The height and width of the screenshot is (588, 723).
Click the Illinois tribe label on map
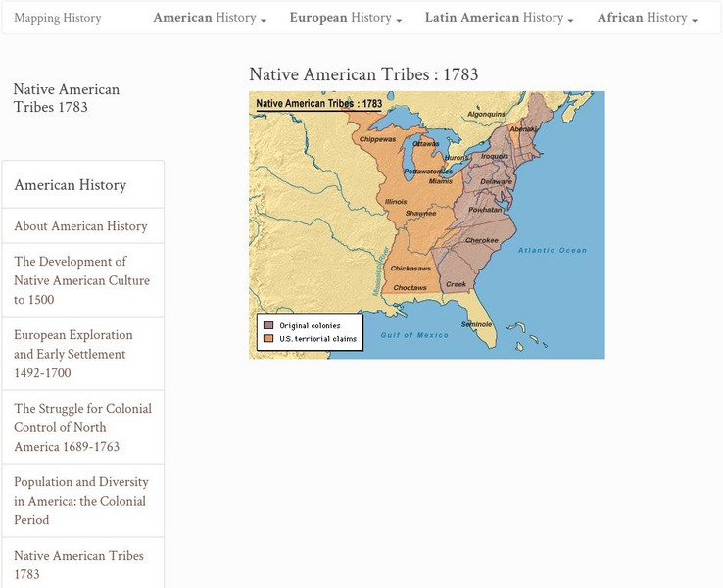coord(396,202)
